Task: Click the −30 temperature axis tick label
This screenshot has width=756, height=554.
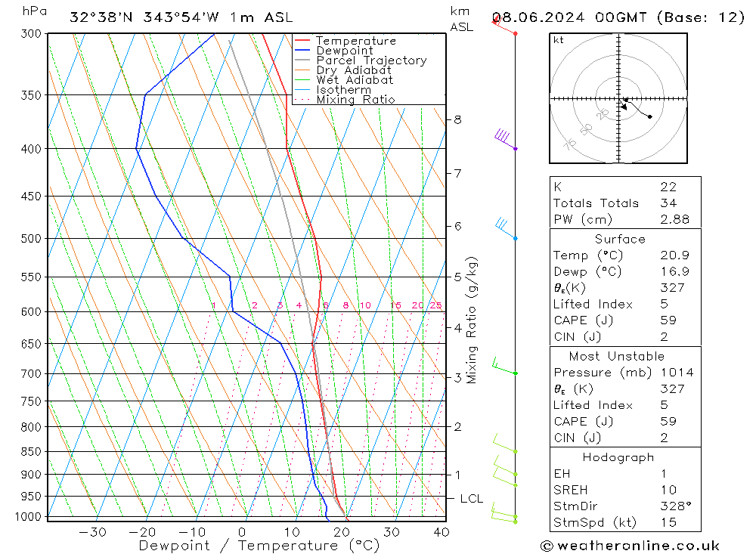Action: tap(92, 532)
